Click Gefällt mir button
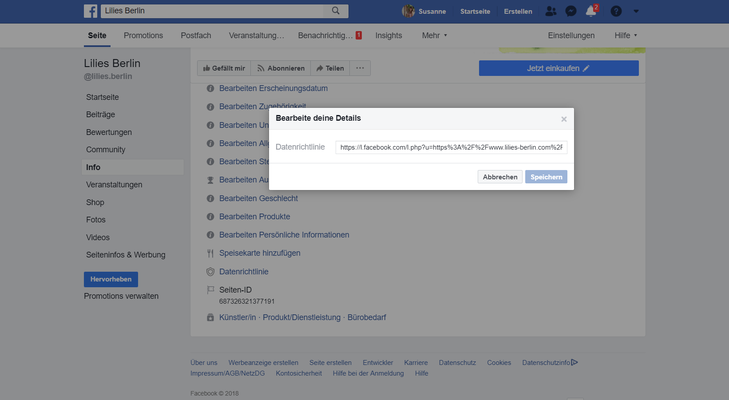Viewport: 729px width, 400px height. coord(224,68)
